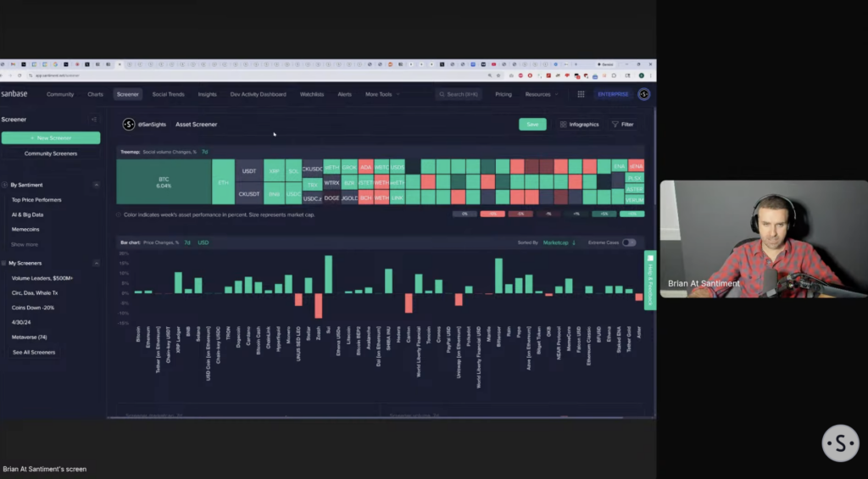This screenshot has height=479, width=868.
Task: Toggle the Extreme Cases switch
Action: point(629,242)
